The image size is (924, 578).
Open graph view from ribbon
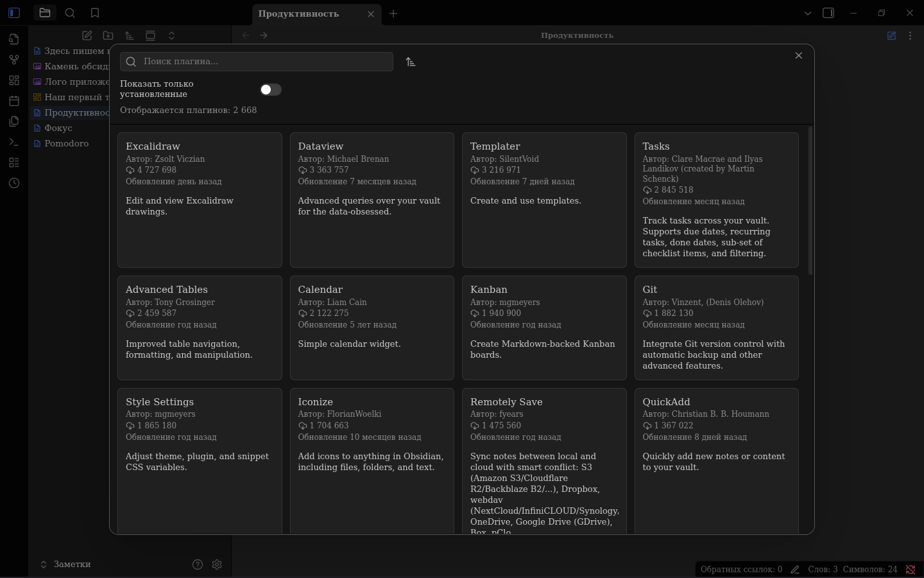point(14,60)
